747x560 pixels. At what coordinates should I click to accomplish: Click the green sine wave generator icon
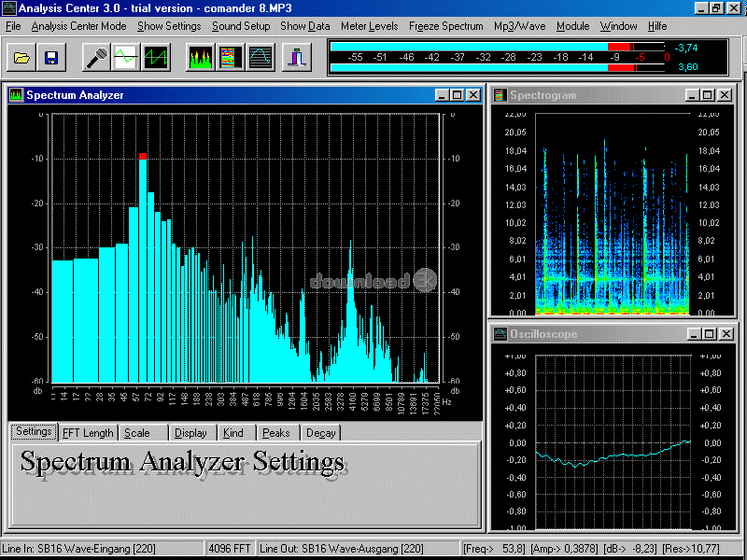[x=124, y=59]
